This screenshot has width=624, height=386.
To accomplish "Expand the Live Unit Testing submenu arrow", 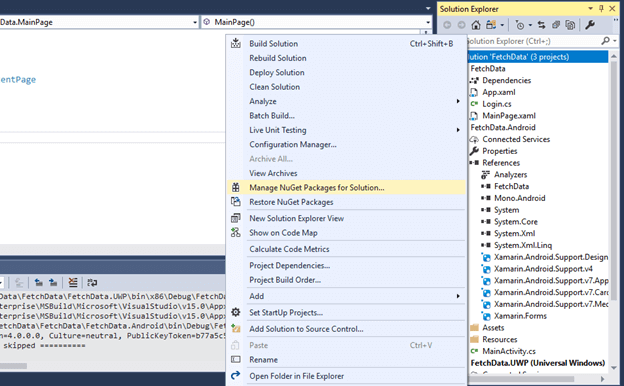I will pos(458,130).
